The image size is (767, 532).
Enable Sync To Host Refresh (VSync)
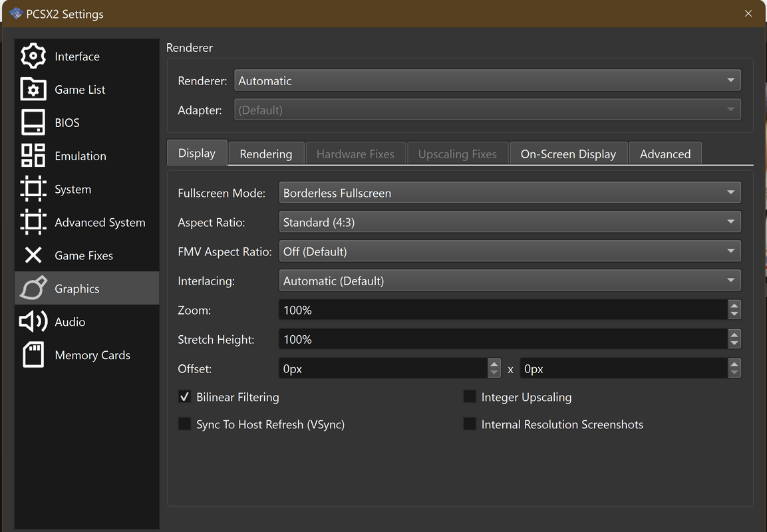click(x=185, y=424)
